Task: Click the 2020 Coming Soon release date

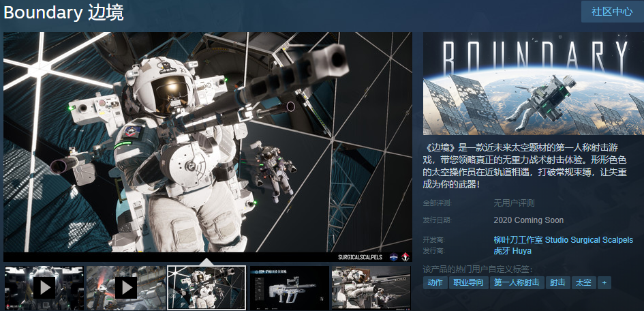Action: [529, 220]
